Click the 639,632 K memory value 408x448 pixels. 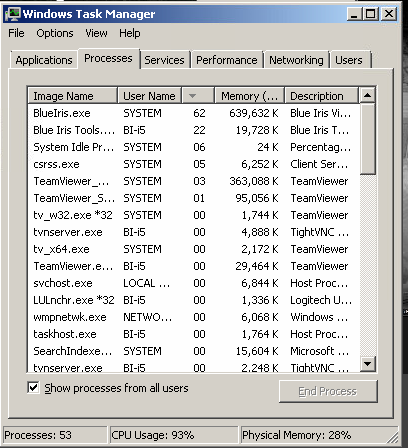pyautogui.click(x=254, y=113)
